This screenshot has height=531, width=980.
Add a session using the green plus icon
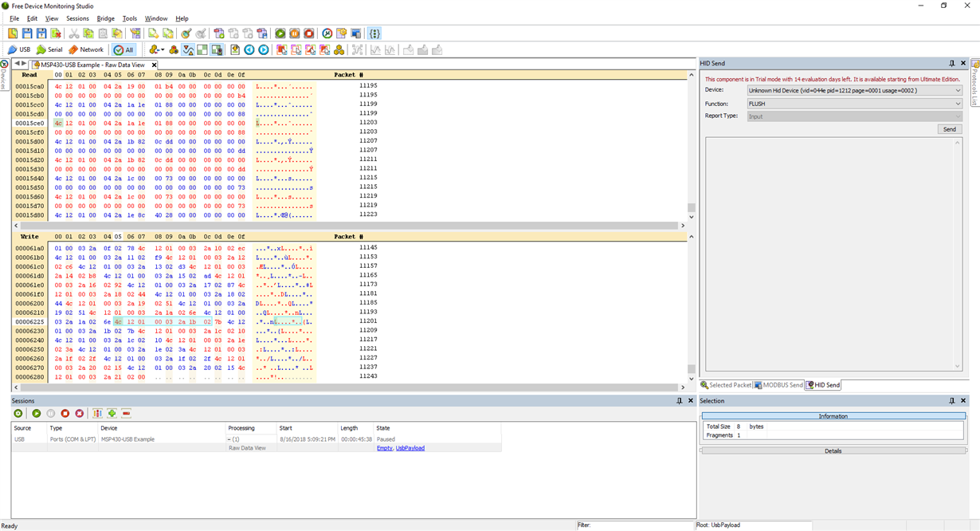pyautogui.click(x=112, y=413)
